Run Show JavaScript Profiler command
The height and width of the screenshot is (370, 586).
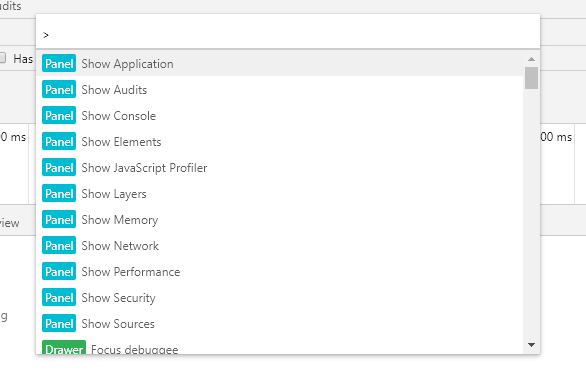[280, 167]
